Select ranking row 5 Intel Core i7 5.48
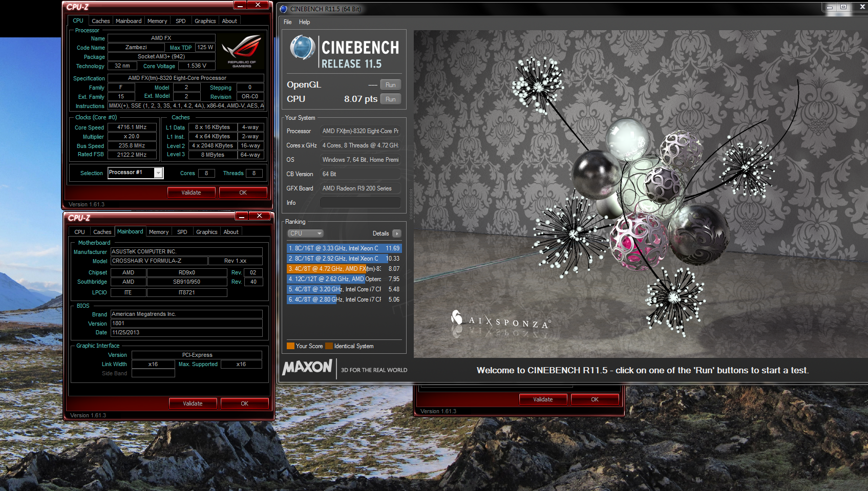868x491 pixels. [344, 289]
